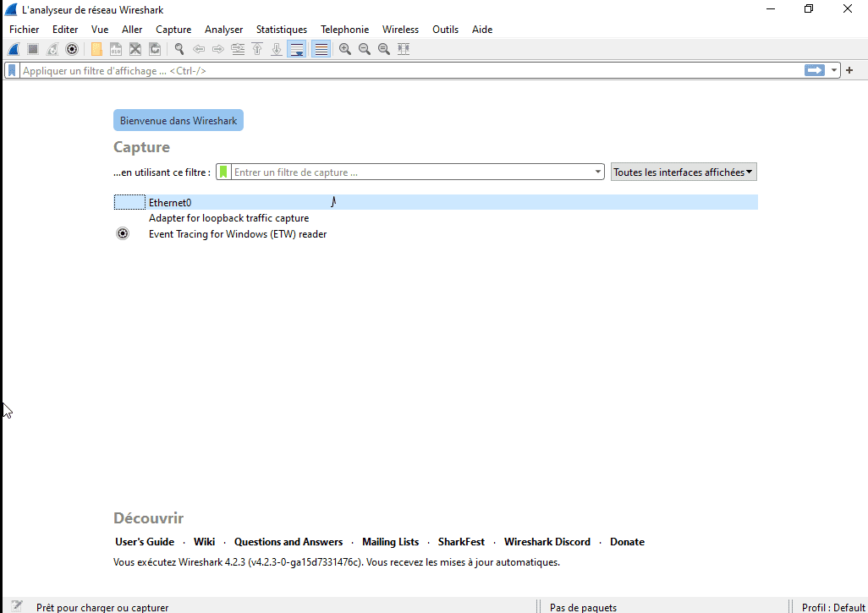
Task: Open the Telephonie menu
Action: pyautogui.click(x=345, y=30)
